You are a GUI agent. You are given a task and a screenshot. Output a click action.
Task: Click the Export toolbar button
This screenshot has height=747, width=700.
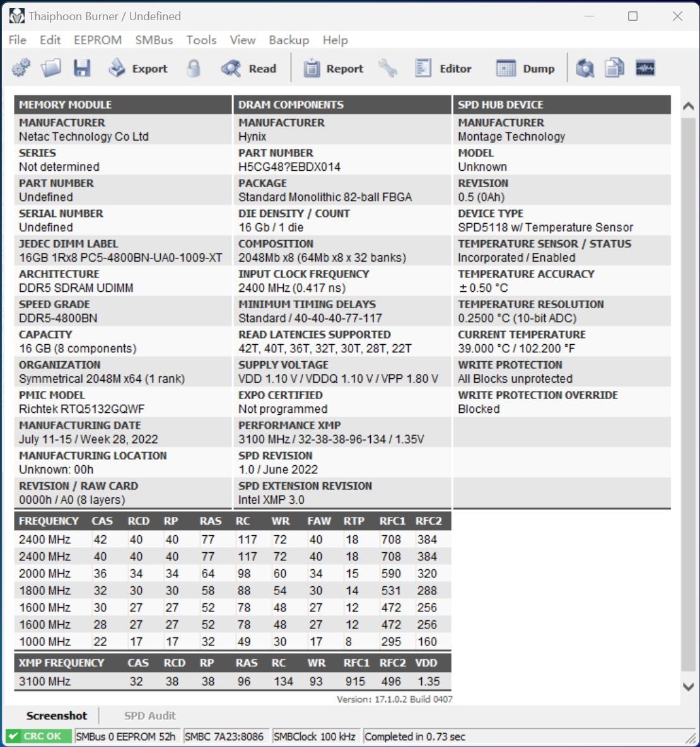click(x=138, y=68)
